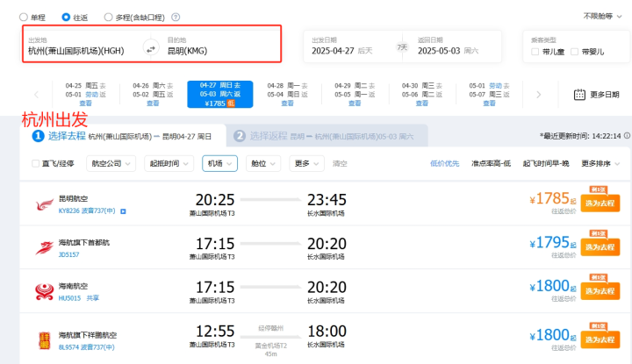Open the 8L9574 波音737(中) flight link
The width and height of the screenshot is (632, 364).
click(x=86, y=347)
